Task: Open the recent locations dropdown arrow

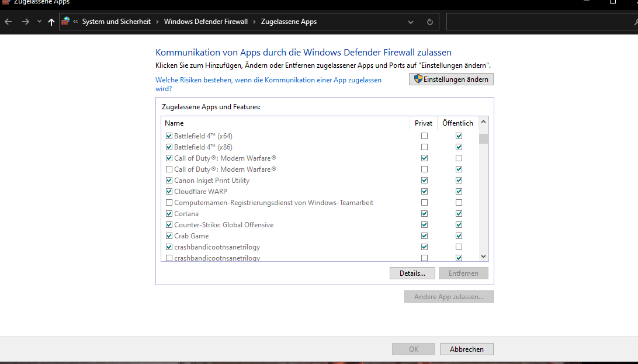Action: pyautogui.click(x=39, y=22)
